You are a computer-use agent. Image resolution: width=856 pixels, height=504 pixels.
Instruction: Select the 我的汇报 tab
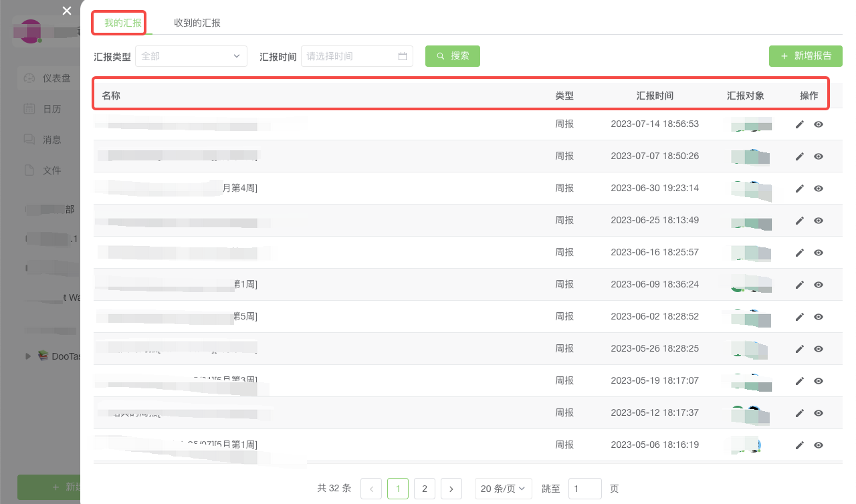122,23
